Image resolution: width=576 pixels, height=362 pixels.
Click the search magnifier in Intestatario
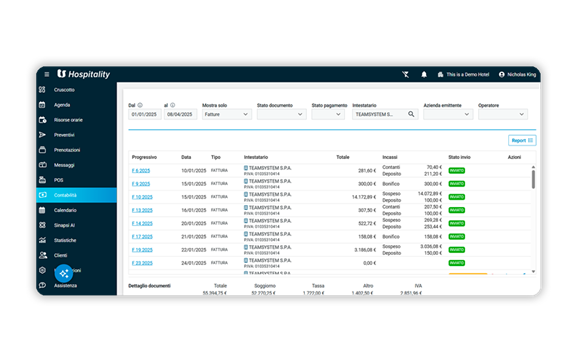coord(411,114)
